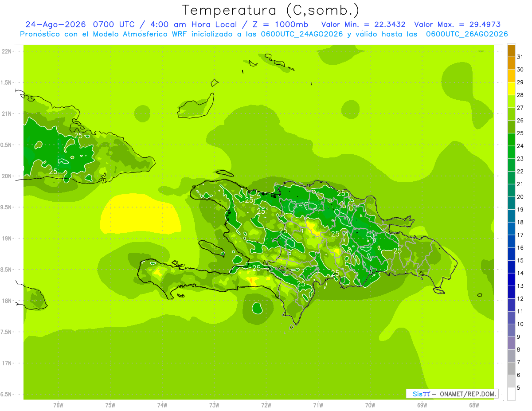Screen dimensions: 532x411
Task: Select the init time "0600UTC_24AGO2026"
Action: point(303,34)
